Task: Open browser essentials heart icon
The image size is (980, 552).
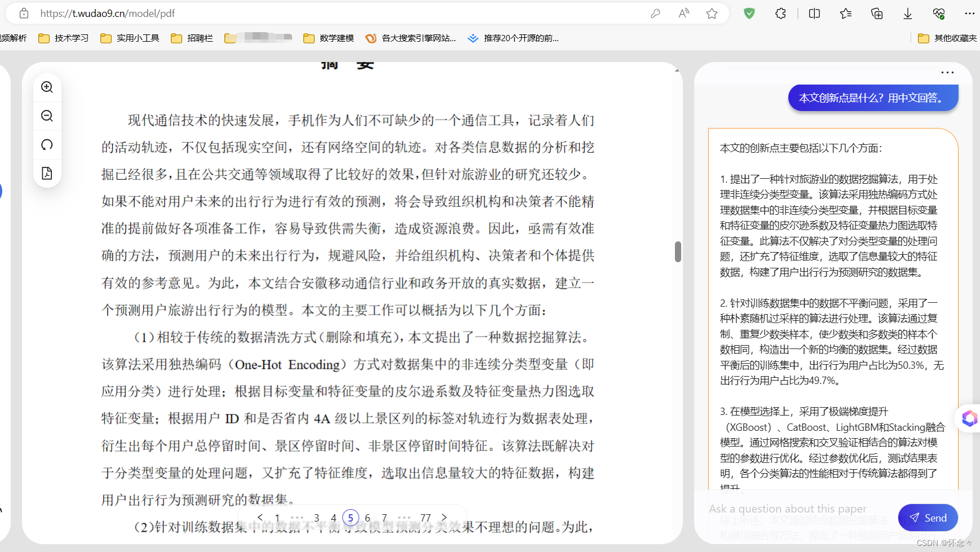Action: coord(939,14)
